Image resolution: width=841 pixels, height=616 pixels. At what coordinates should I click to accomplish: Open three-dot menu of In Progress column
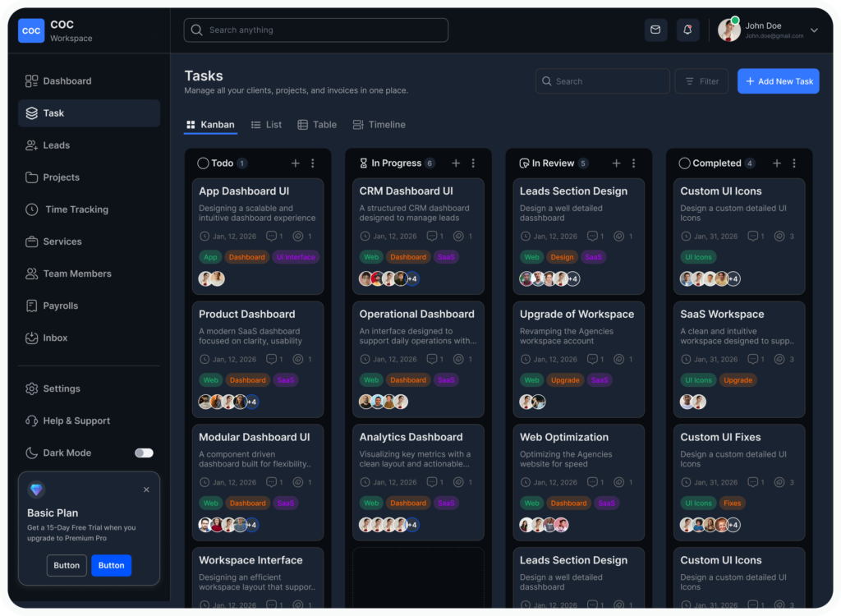(x=473, y=163)
